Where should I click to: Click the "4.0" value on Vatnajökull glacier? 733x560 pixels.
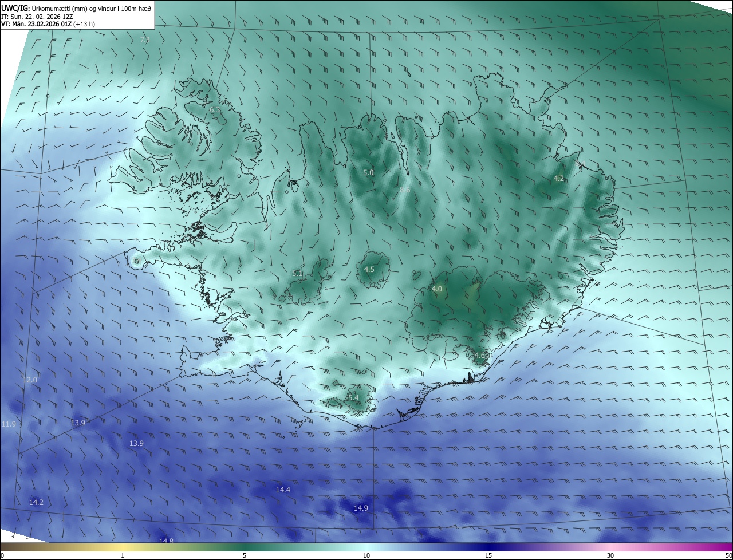pyautogui.click(x=437, y=289)
